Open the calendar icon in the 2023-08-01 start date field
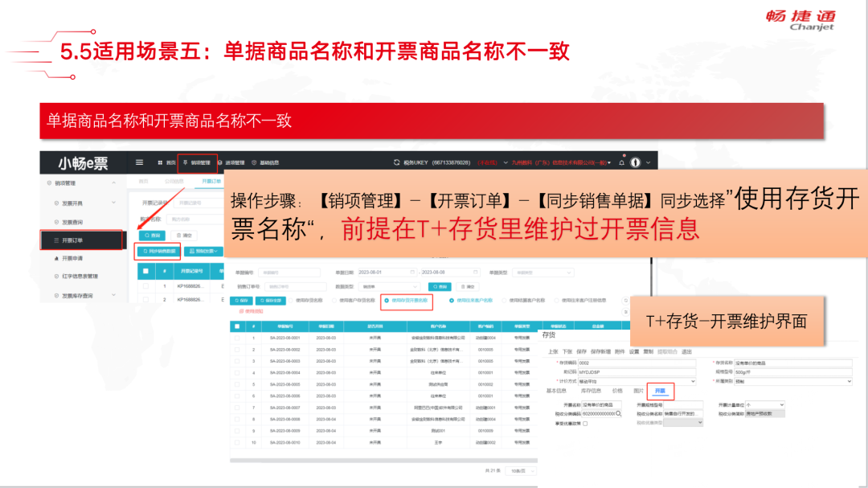 [x=411, y=273]
